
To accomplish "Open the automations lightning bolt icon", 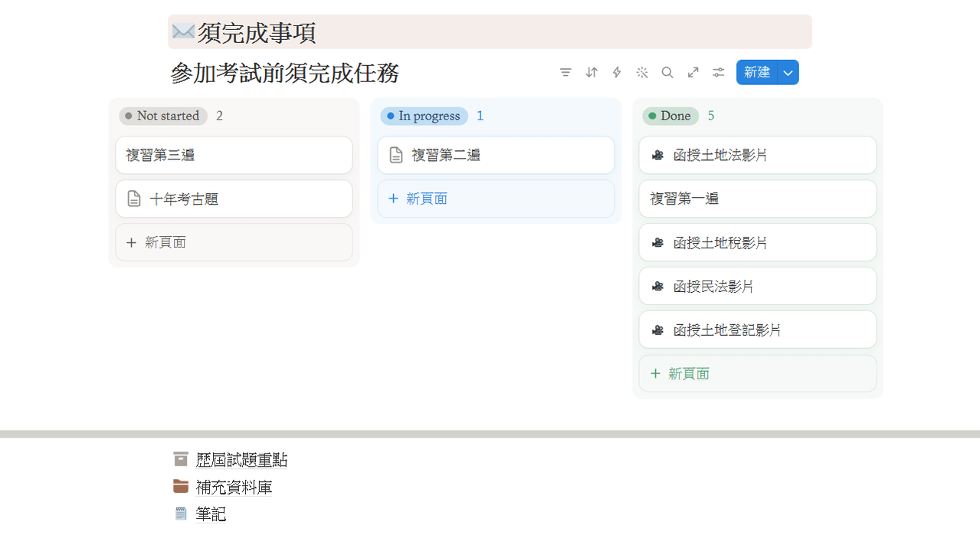I will pos(617,72).
